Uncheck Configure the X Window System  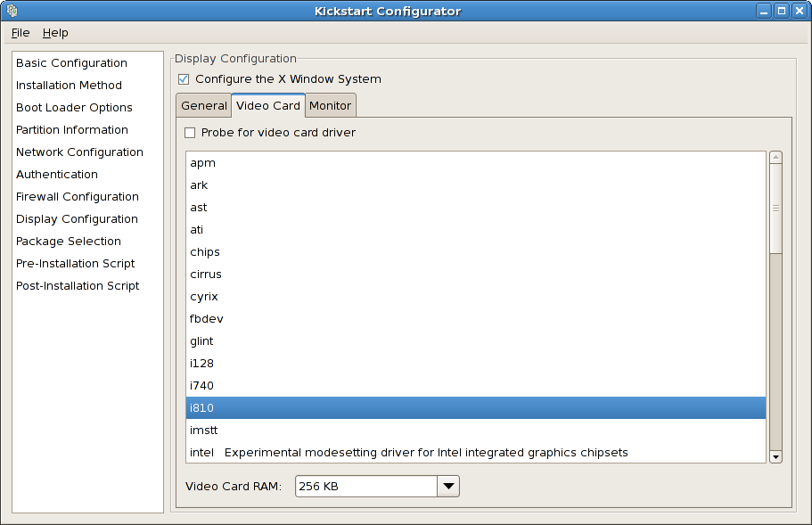coord(184,78)
